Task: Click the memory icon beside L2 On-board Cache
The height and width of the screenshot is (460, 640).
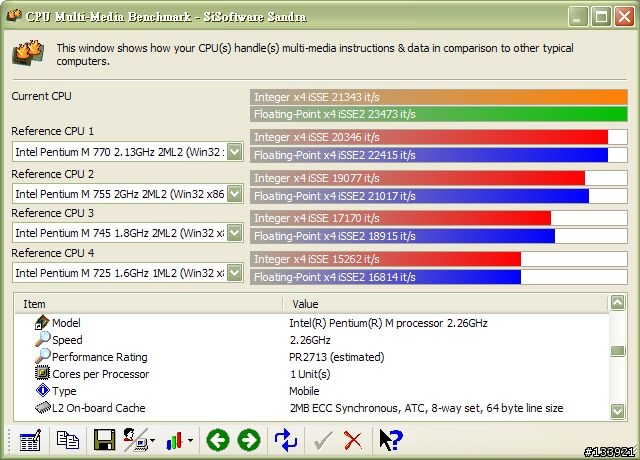Action: (42, 407)
